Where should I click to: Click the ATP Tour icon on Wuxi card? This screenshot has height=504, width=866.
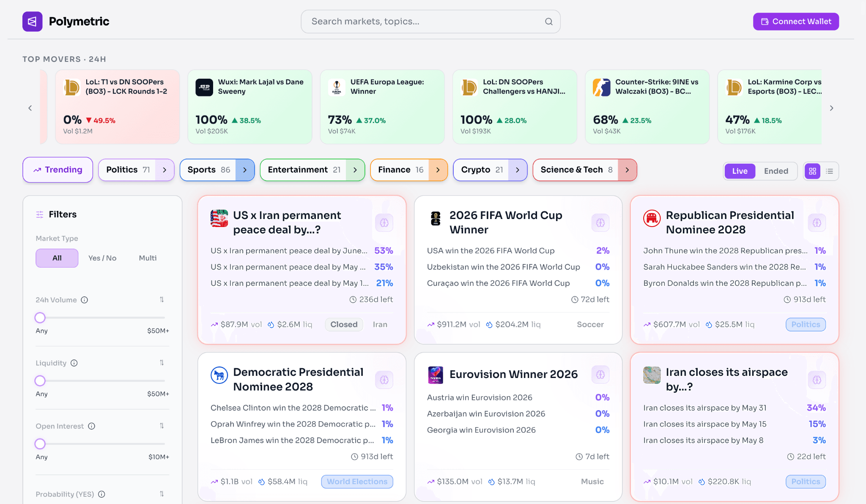(x=204, y=88)
